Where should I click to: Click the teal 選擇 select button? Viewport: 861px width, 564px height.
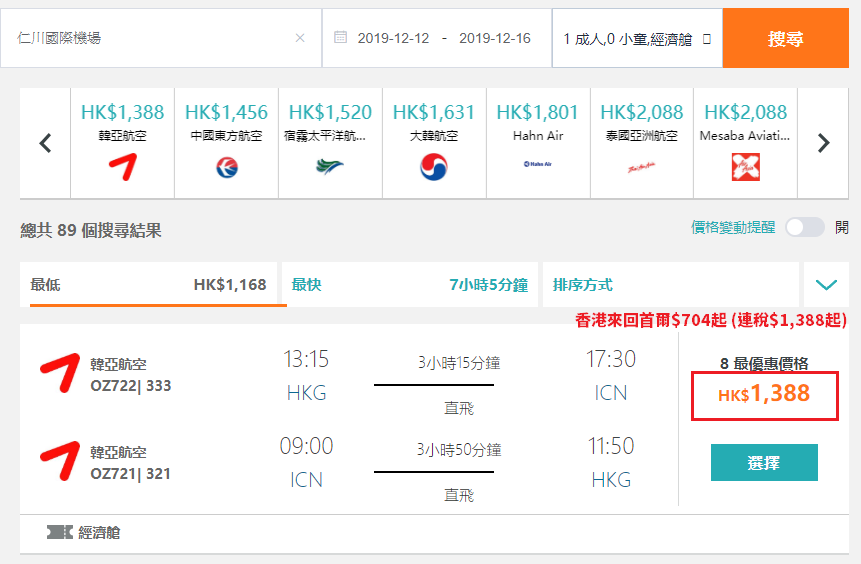764,462
